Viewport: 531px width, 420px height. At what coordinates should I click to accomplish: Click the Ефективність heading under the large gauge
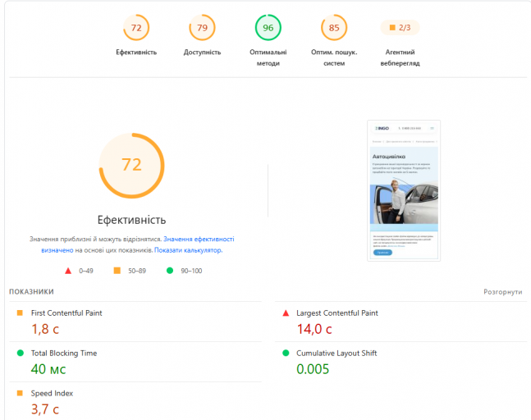132,220
